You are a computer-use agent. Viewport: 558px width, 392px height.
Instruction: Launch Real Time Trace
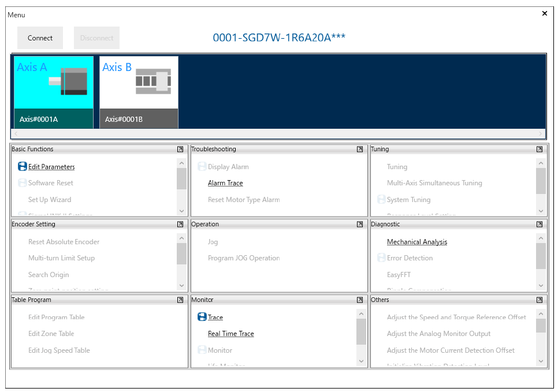pyautogui.click(x=230, y=334)
